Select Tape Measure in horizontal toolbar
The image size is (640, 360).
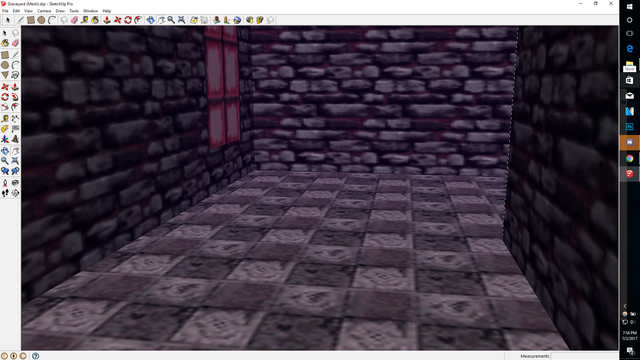84,20
